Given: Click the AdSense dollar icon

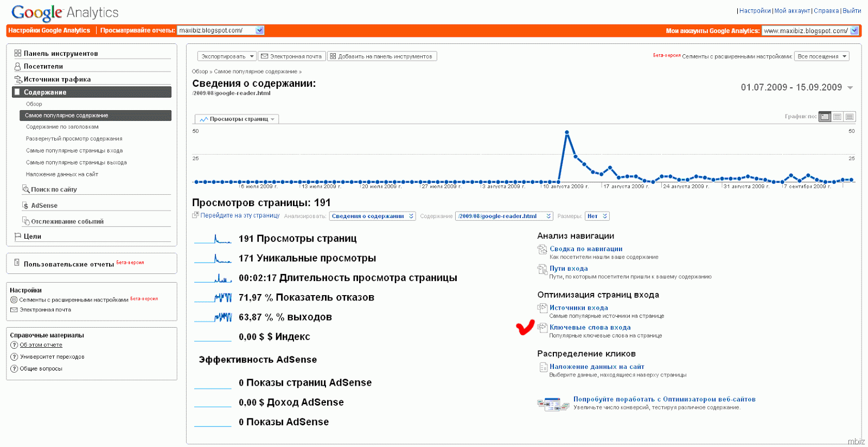Looking at the screenshot, I should pos(25,205).
